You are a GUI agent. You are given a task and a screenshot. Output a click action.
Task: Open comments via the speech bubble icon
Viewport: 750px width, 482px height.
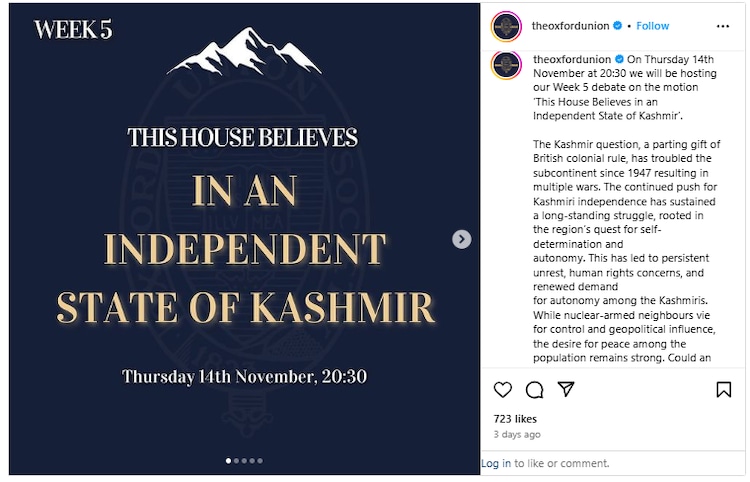(535, 390)
